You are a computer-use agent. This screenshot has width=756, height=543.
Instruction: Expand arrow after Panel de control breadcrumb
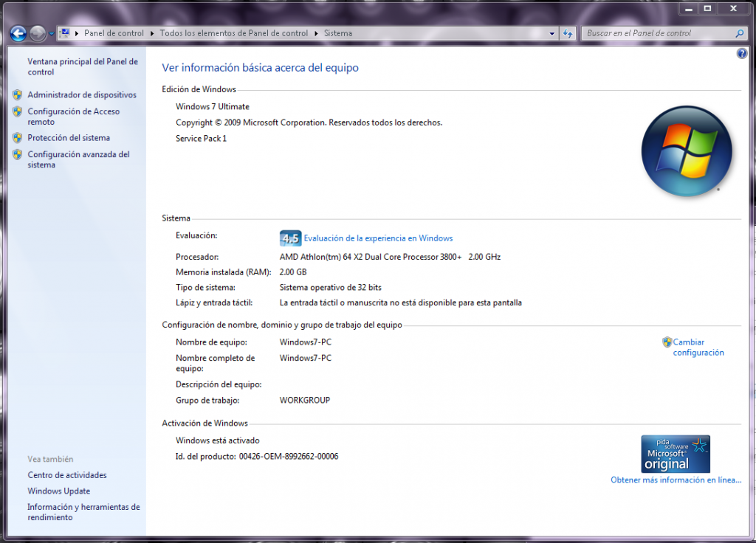(152, 33)
